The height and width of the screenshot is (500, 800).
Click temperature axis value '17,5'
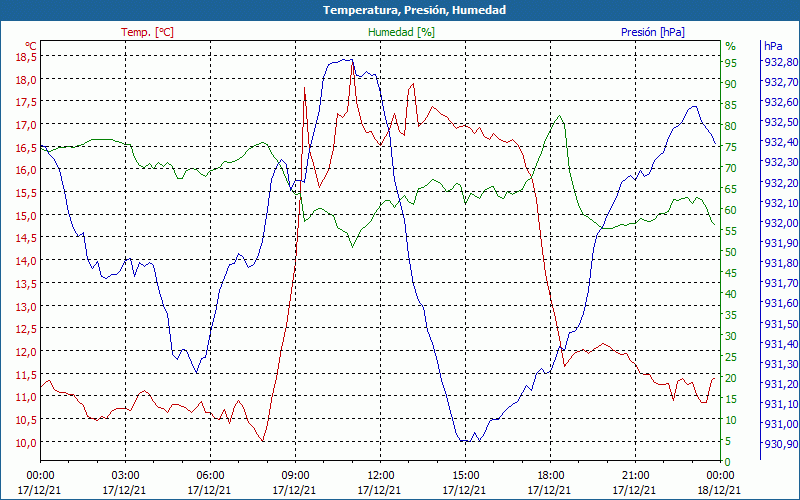(26, 102)
